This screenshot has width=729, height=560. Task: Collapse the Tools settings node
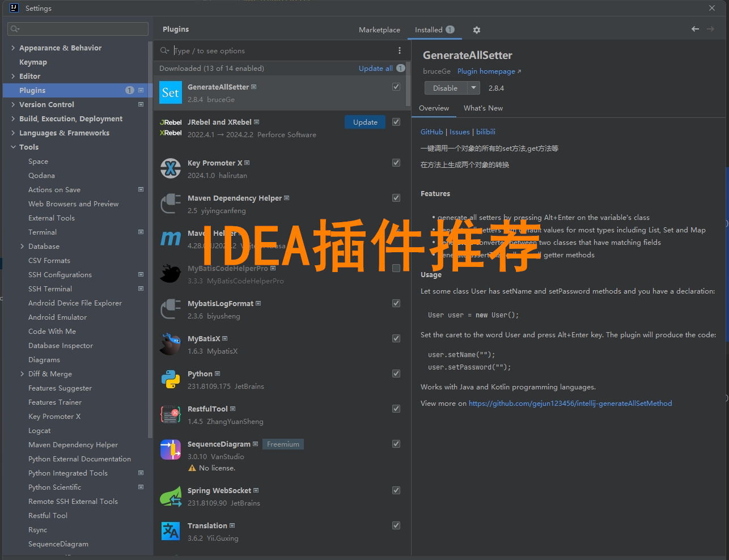pos(13,147)
